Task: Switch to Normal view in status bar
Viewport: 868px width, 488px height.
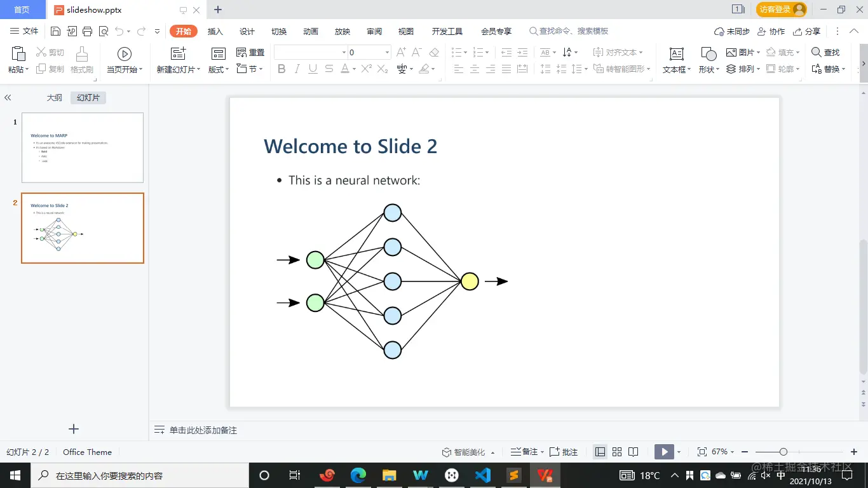Action: click(x=600, y=452)
